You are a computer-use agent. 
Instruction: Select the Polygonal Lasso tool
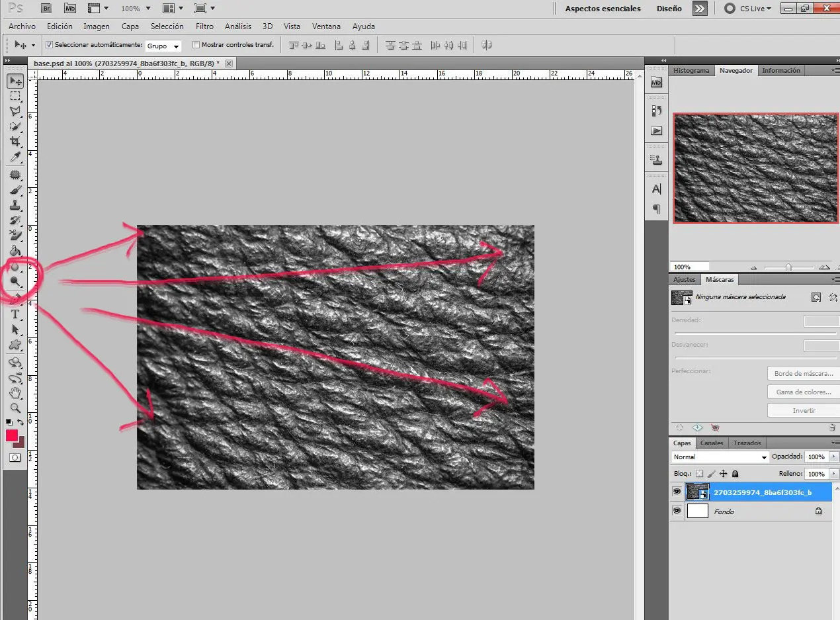(15, 111)
